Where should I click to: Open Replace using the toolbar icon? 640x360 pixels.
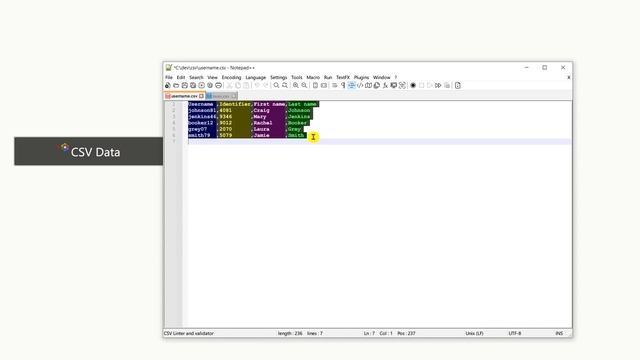[285, 85]
